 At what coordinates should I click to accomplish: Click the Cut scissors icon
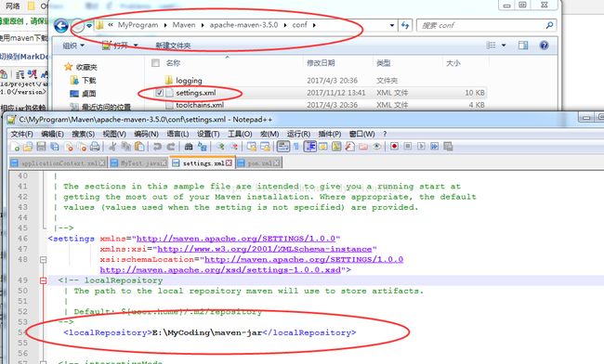pos(112,147)
